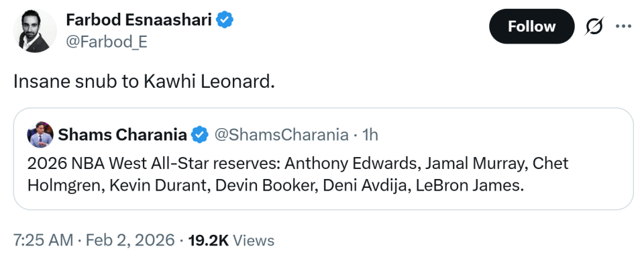
Task: Open the @Farbod_E handle link
Action: click(106, 42)
